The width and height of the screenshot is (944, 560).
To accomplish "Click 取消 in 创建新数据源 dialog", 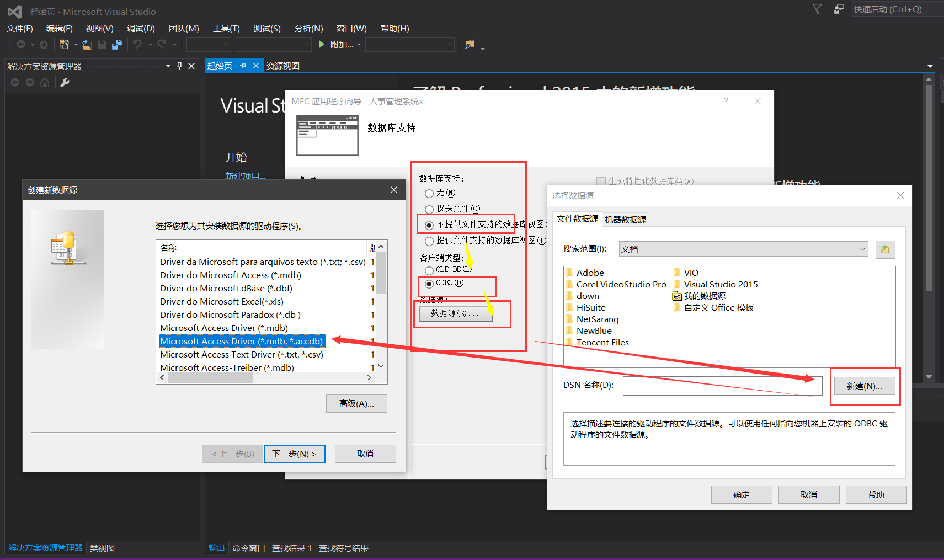I will 365,454.
